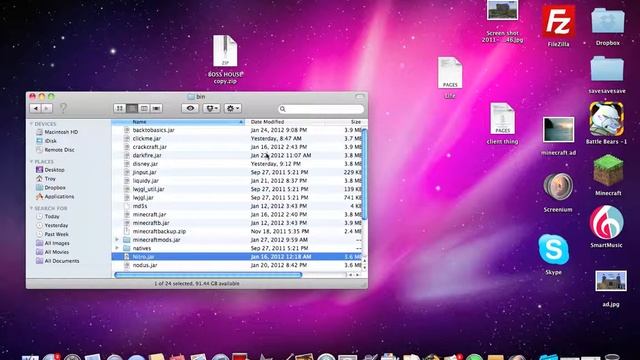
Task: Go back in Finder history
Action: (36, 108)
